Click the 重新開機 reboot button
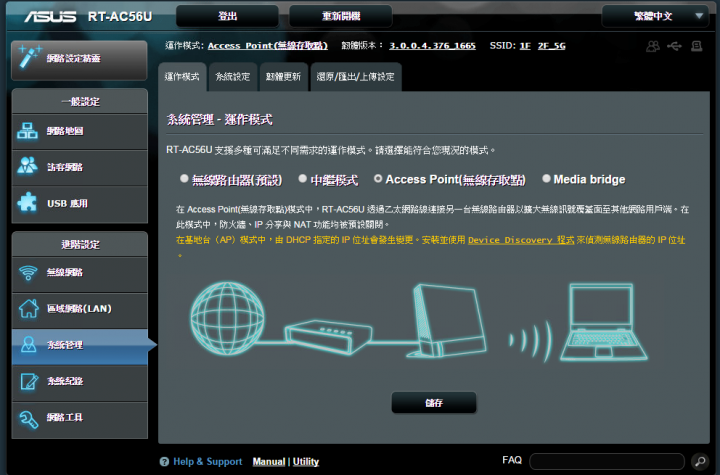 [x=341, y=16]
